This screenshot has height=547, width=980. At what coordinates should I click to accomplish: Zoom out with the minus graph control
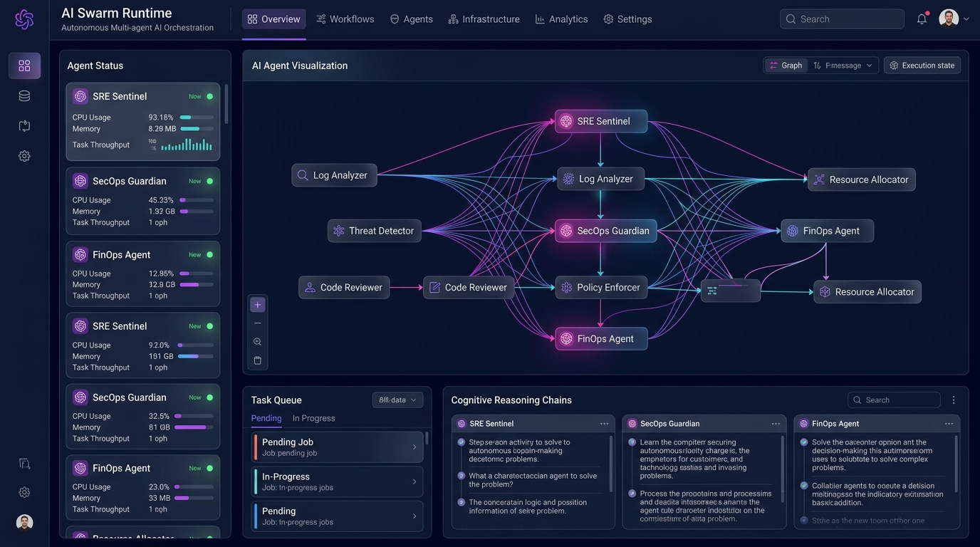(x=258, y=323)
